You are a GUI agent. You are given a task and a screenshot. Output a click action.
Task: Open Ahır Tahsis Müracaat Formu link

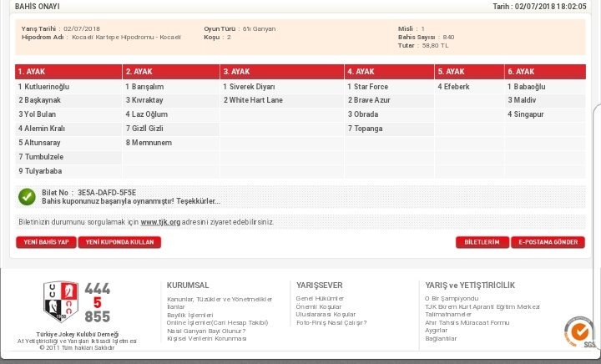[x=467, y=322]
